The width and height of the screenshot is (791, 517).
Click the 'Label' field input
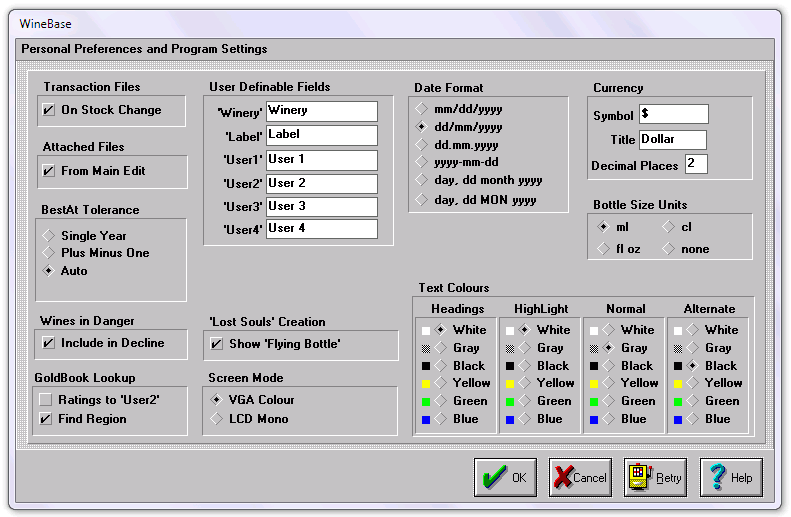tap(322, 135)
